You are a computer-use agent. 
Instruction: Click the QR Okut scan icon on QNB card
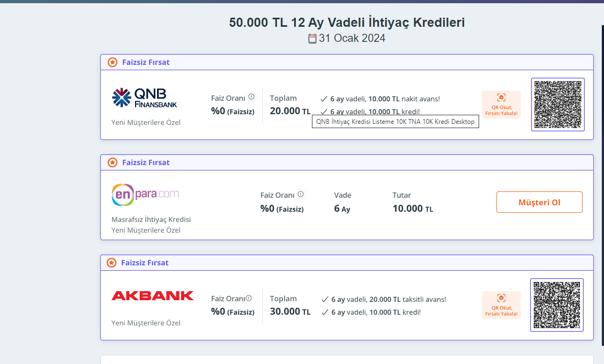click(501, 98)
